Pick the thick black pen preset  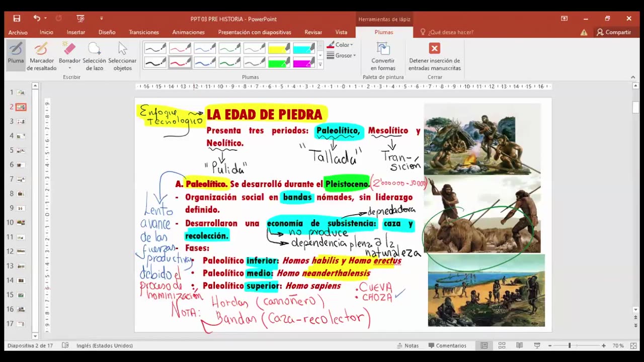tap(155, 62)
